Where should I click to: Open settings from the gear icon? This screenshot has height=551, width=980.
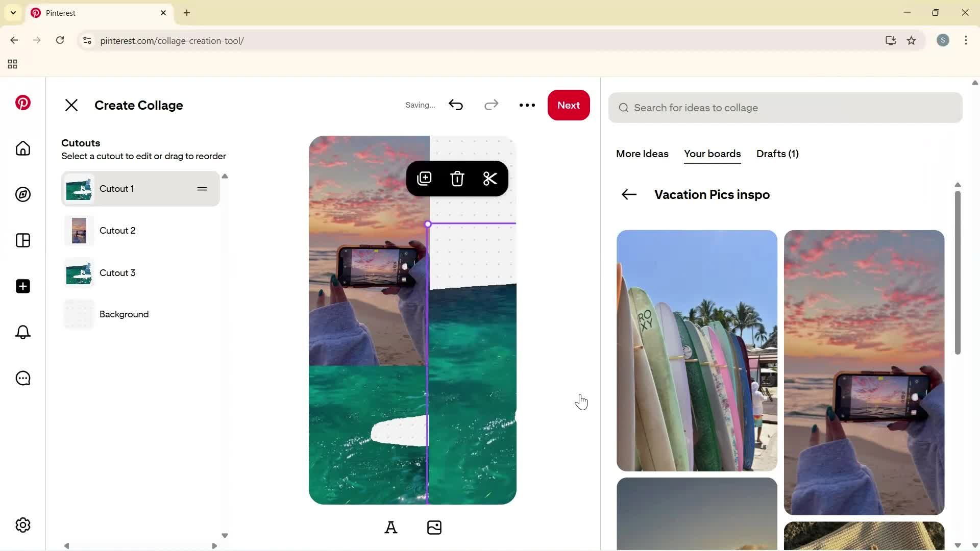tap(22, 525)
